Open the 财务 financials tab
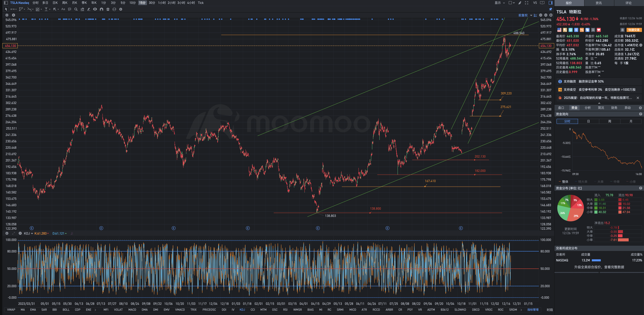 614,108
